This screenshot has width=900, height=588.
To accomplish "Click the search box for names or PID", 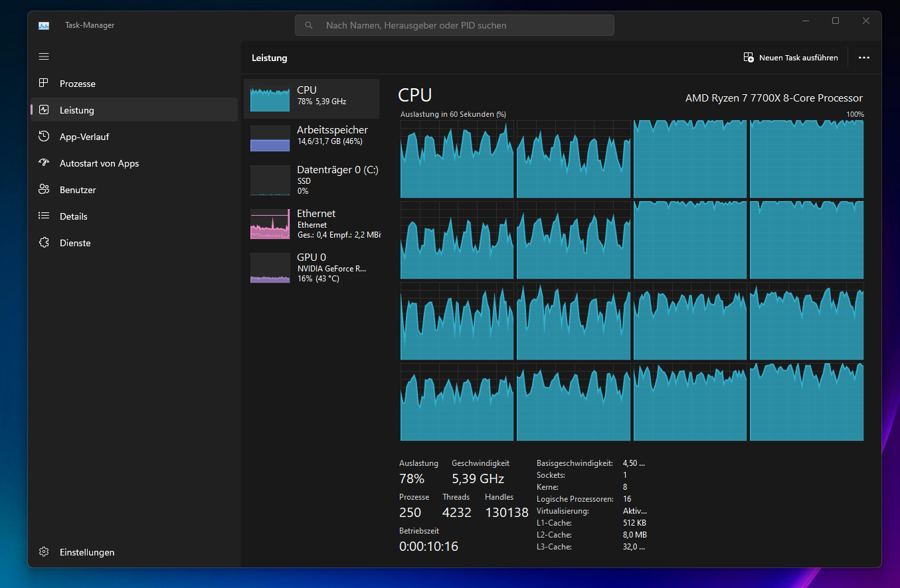I will (454, 25).
